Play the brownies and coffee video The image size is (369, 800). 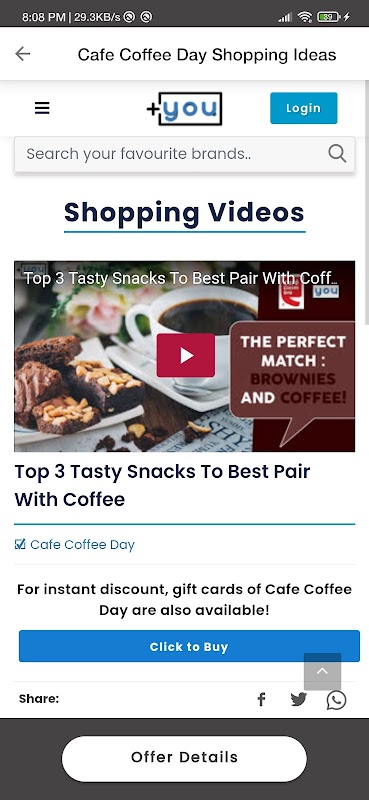tap(185, 356)
